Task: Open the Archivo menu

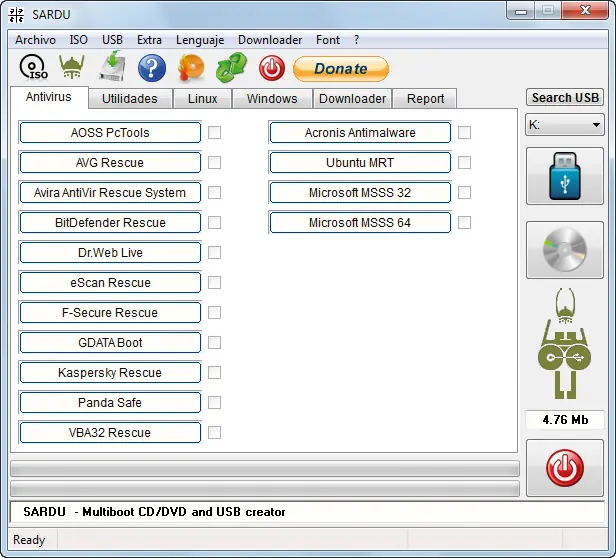Action: 35,40
